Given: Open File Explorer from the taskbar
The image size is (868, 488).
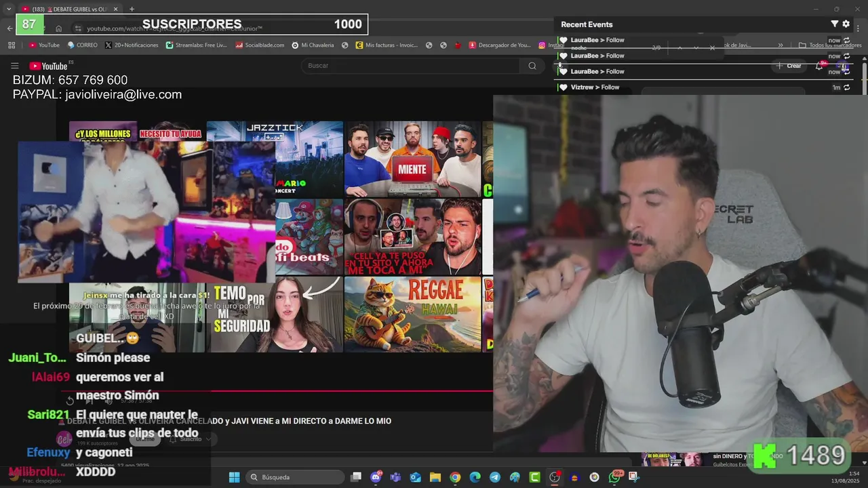Looking at the screenshot, I should [x=435, y=477].
